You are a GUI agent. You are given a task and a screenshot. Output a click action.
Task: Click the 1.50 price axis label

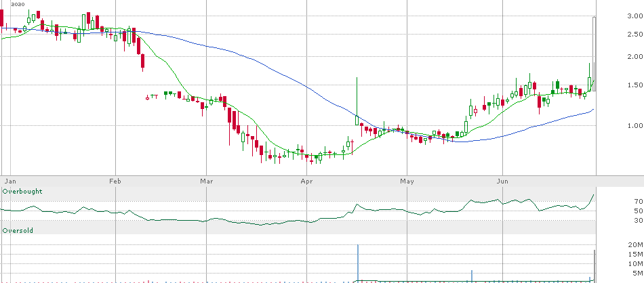pyautogui.click(x=635, y=85)
